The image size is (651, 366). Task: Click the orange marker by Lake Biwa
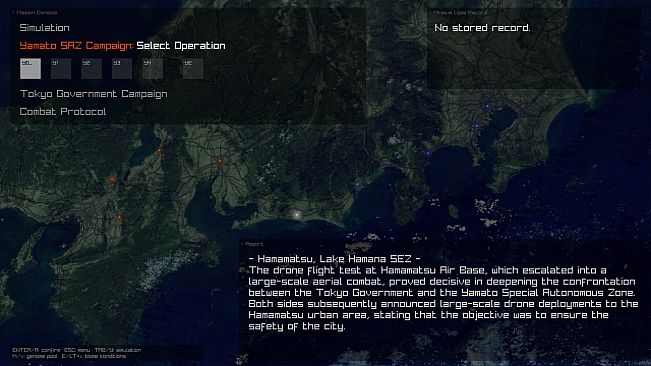(x=160, y=151)
